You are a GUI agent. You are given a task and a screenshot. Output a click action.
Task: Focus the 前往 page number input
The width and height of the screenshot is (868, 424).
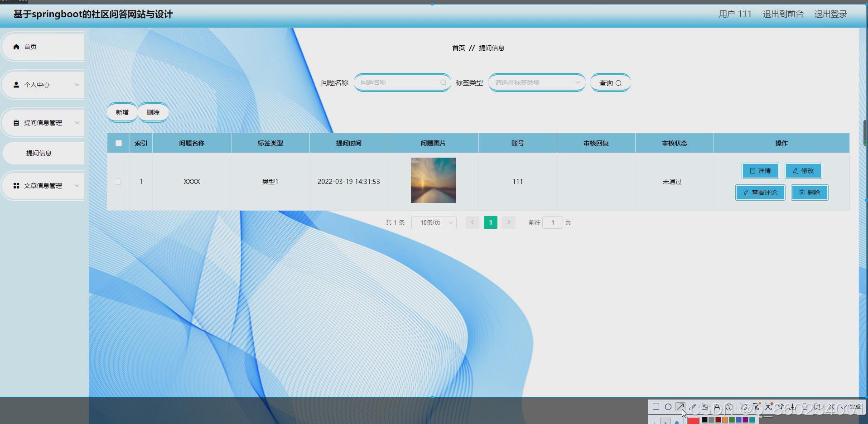click(553, 222)
